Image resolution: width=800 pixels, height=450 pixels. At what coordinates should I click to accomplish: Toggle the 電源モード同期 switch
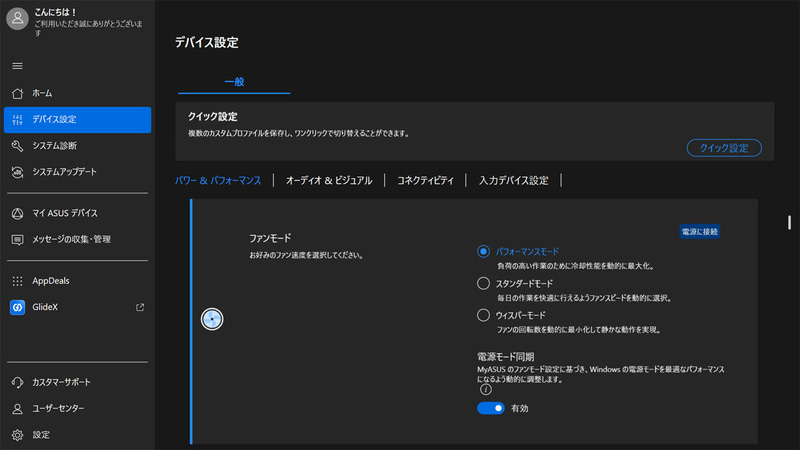(491, 408)
